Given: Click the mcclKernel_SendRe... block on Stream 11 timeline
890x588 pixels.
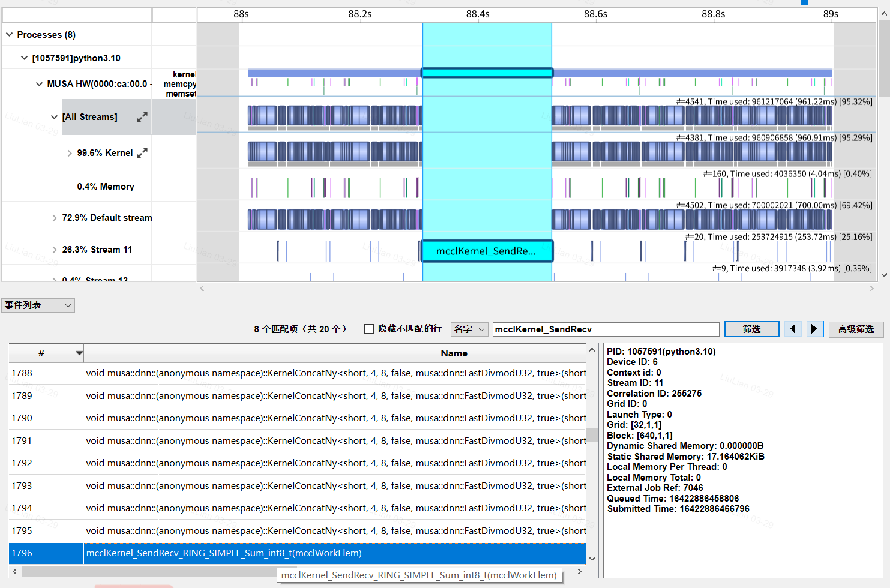Looking at the screenshot, I should coord(487,251).
